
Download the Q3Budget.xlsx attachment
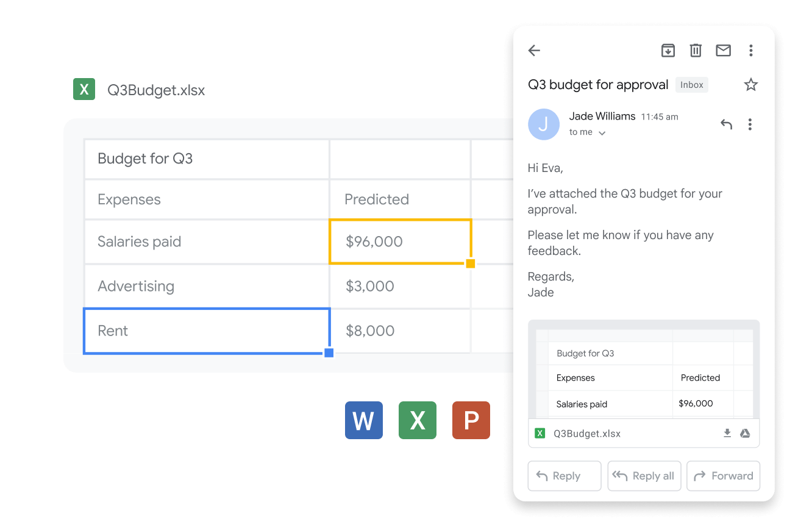(727, 433)
